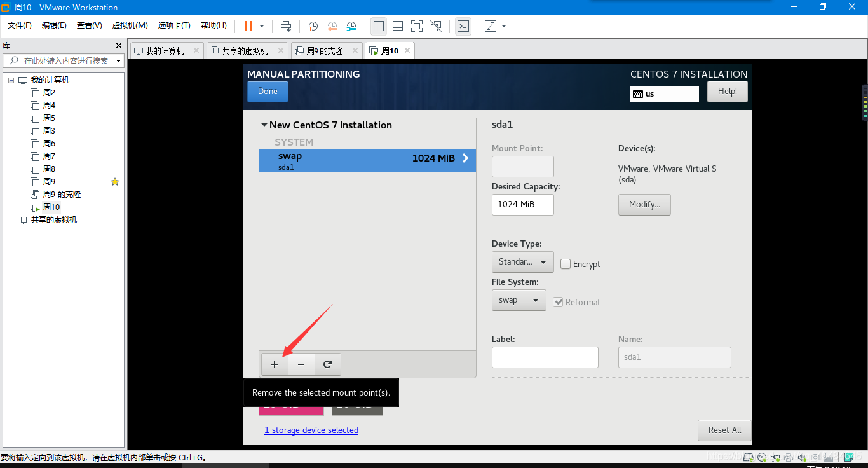Click the unity mode icon

click(436, 26)
